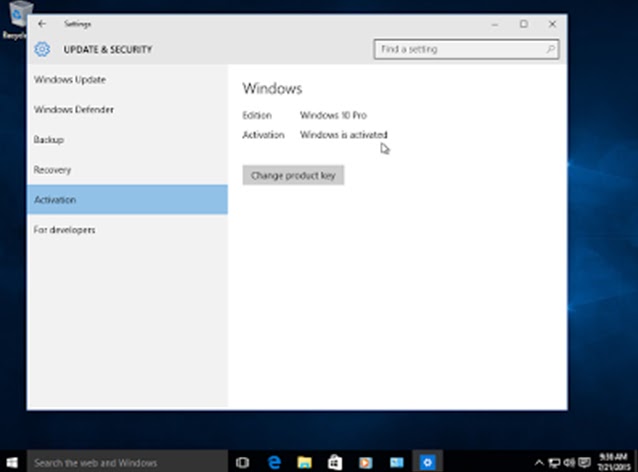Open network status tray icon
Screen dimensions: 638x472
[x=554, y=463]
